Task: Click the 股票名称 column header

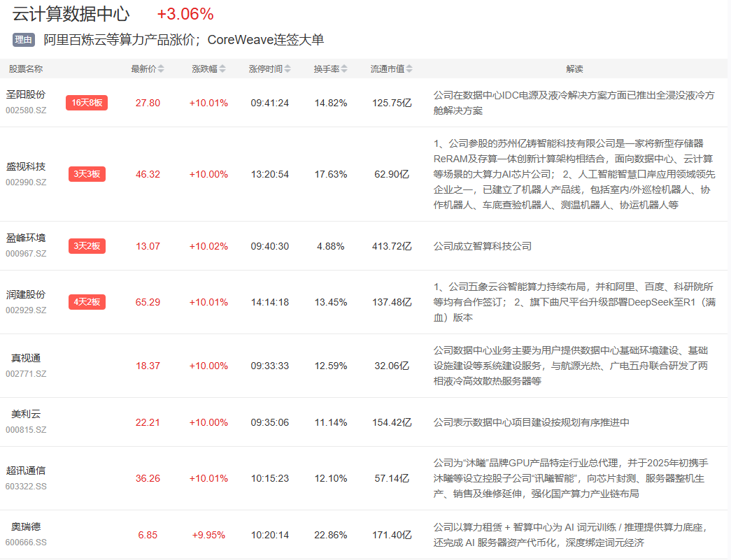Action: [26, 69]
